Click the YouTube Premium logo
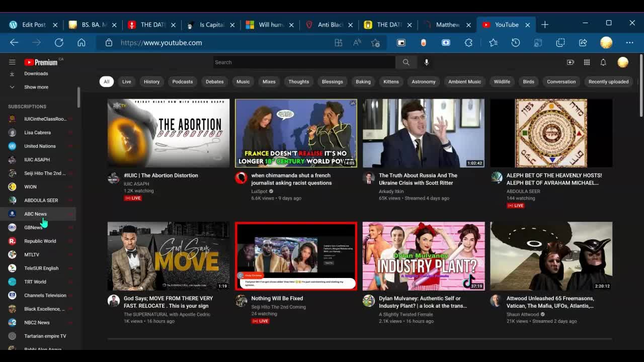This screenshot has width=644, height=362. (41, 62)
